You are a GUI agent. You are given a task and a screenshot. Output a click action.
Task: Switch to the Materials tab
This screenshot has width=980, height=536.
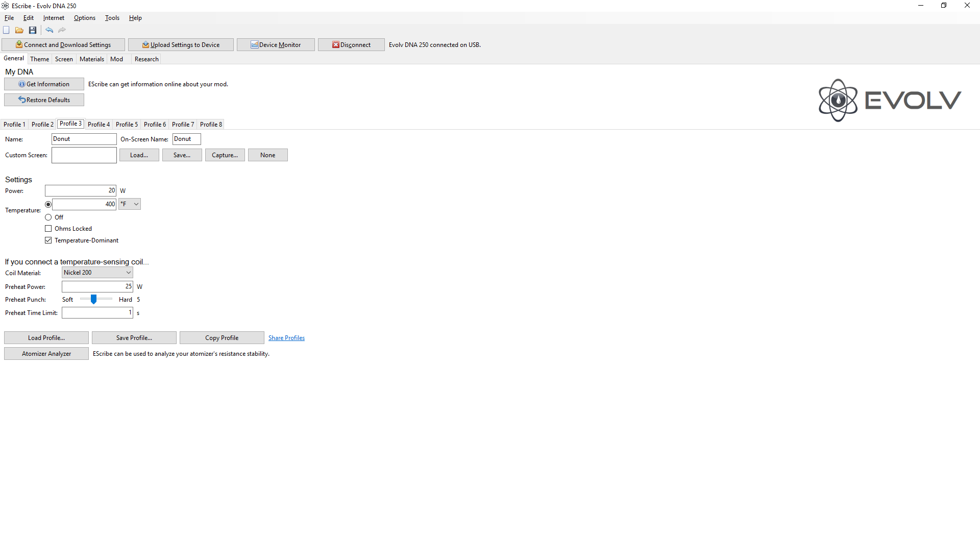tap(92, 59)
